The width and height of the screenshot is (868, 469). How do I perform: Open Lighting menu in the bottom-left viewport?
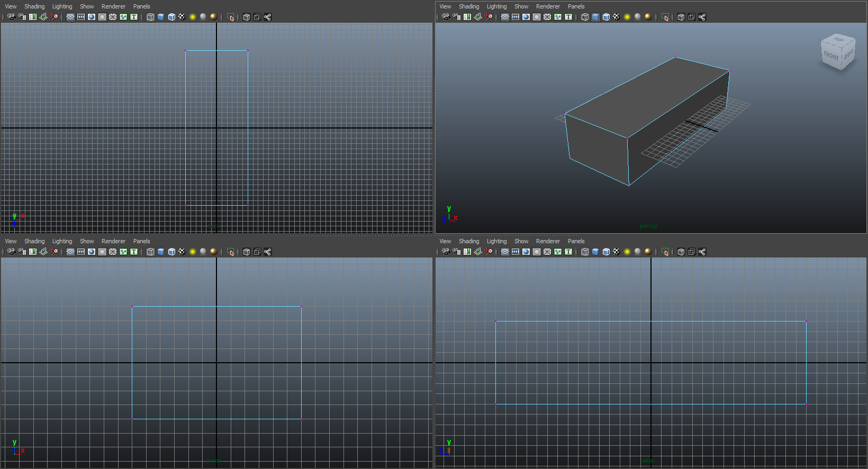point(62,241)
